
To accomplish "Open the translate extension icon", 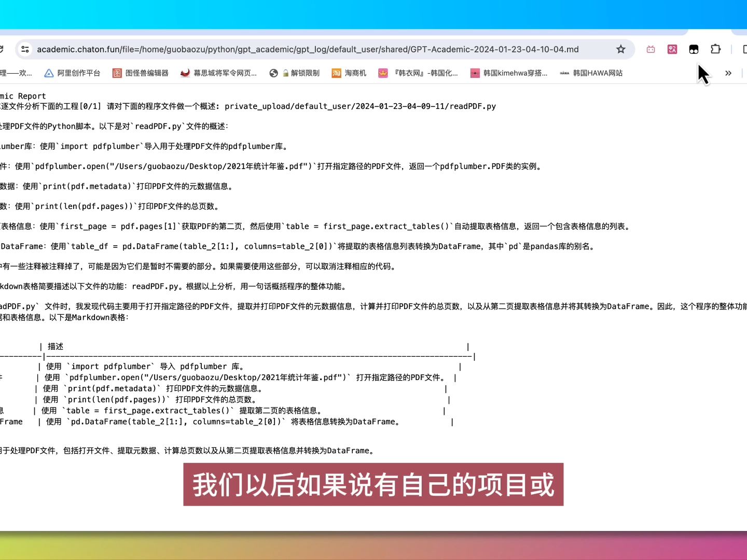I will pyautogui.click(x=672, y=49).
